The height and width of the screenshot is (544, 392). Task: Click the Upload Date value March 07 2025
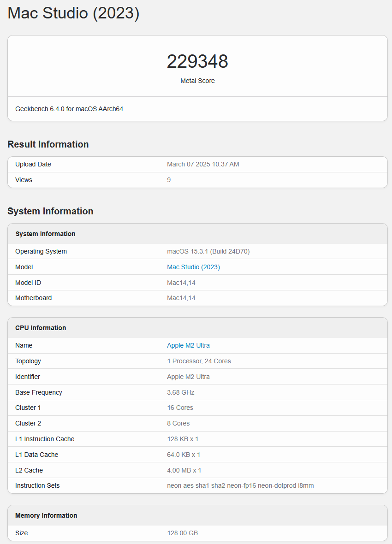[203, 164]
